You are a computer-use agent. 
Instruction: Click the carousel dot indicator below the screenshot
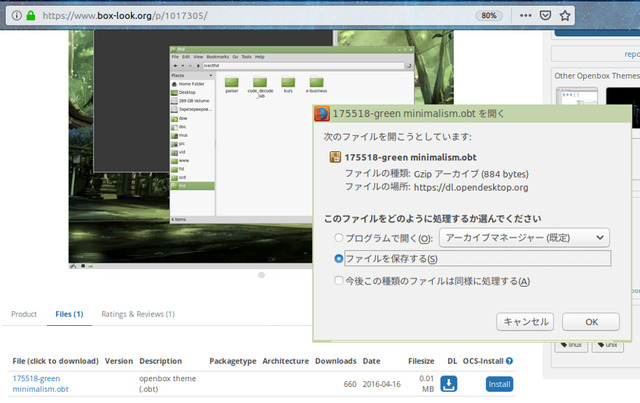click(x=262, y=275)
